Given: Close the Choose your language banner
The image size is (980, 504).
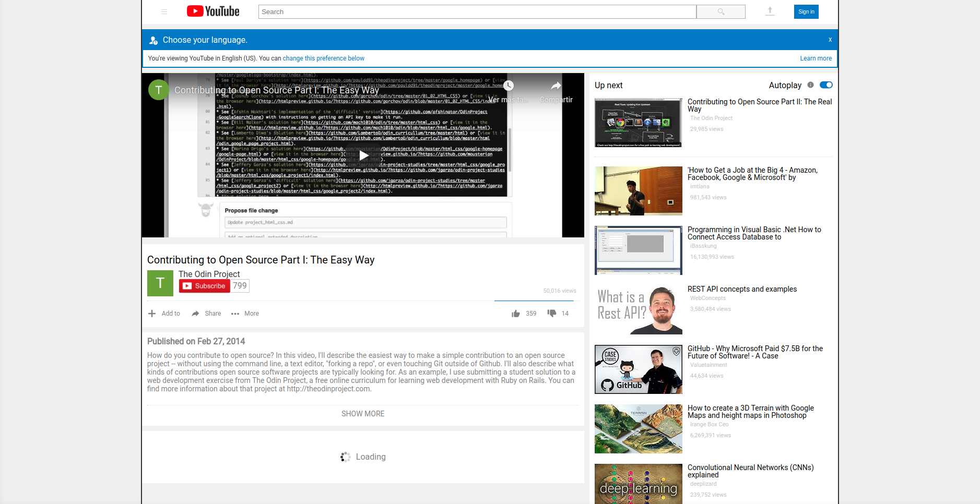Looking at the screenshot, I should click(x=830, y=40).
